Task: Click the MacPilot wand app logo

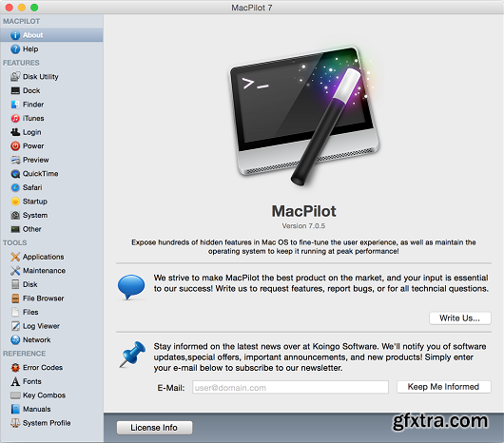Action: (304, 116)
